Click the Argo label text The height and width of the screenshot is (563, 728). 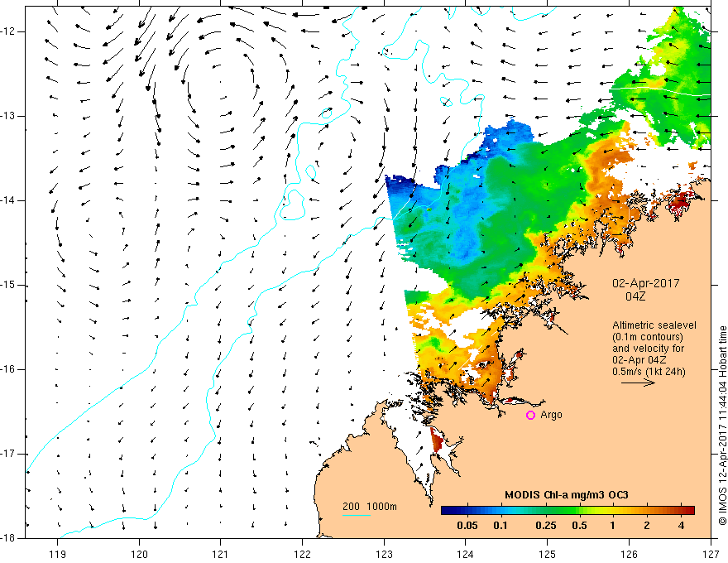pos(551,415)
